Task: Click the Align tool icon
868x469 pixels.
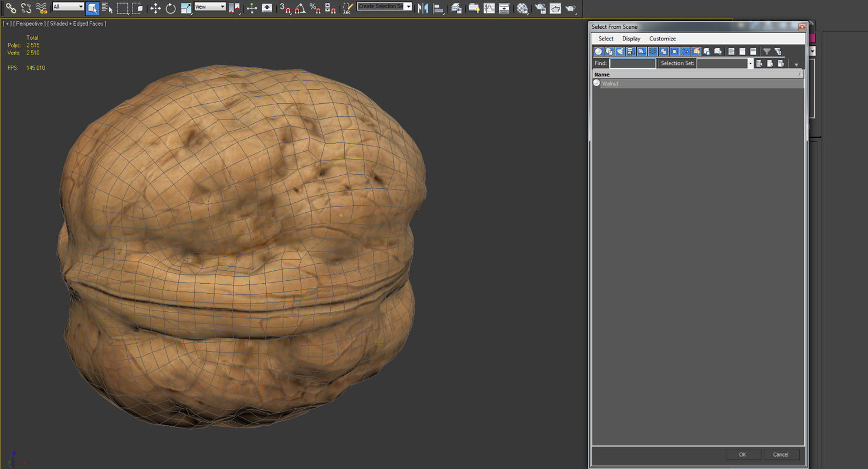Action: pyautogui.click(x=438, y=8)
